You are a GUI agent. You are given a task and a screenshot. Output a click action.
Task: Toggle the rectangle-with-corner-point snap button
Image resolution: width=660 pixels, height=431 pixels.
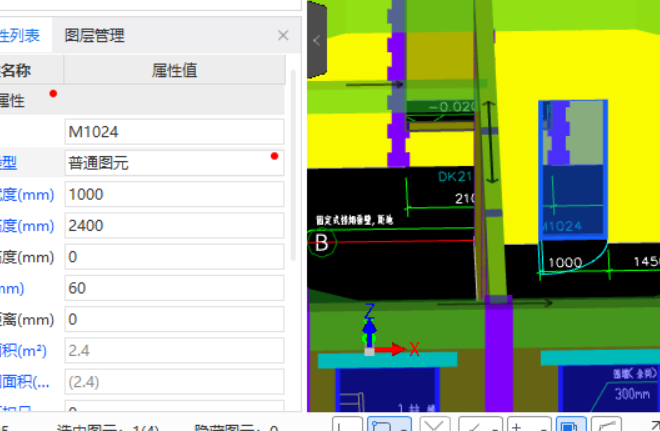pyautogui.click(x=389, y=424)
